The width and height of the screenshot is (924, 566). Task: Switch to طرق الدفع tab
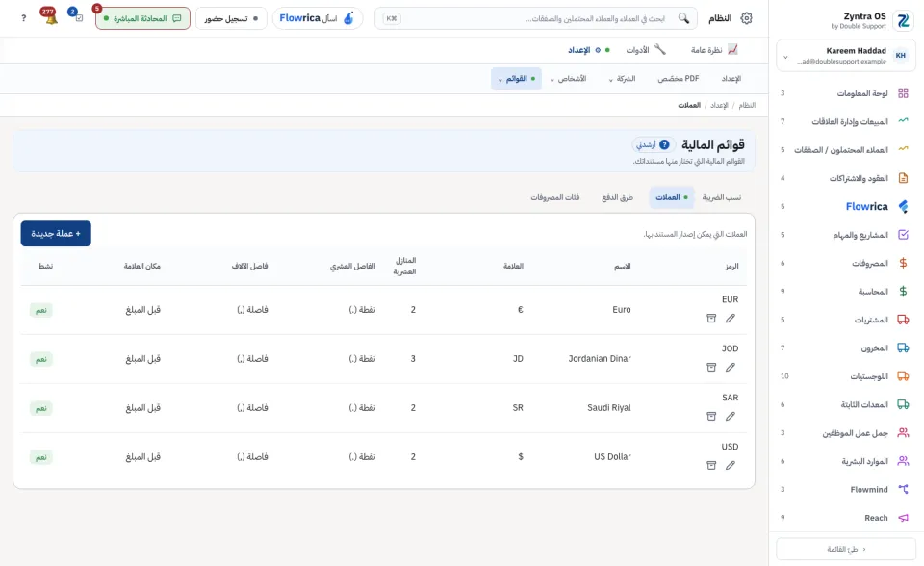(x=617, y=197)
